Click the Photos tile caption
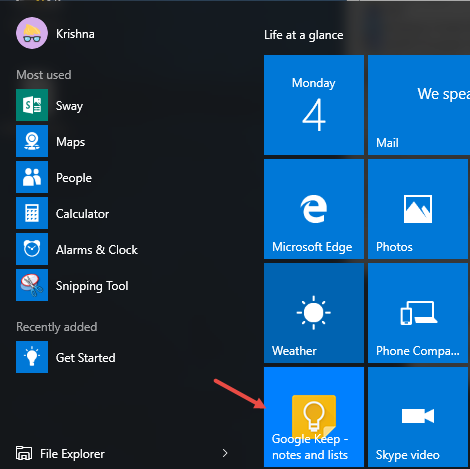 pos(394,247)
